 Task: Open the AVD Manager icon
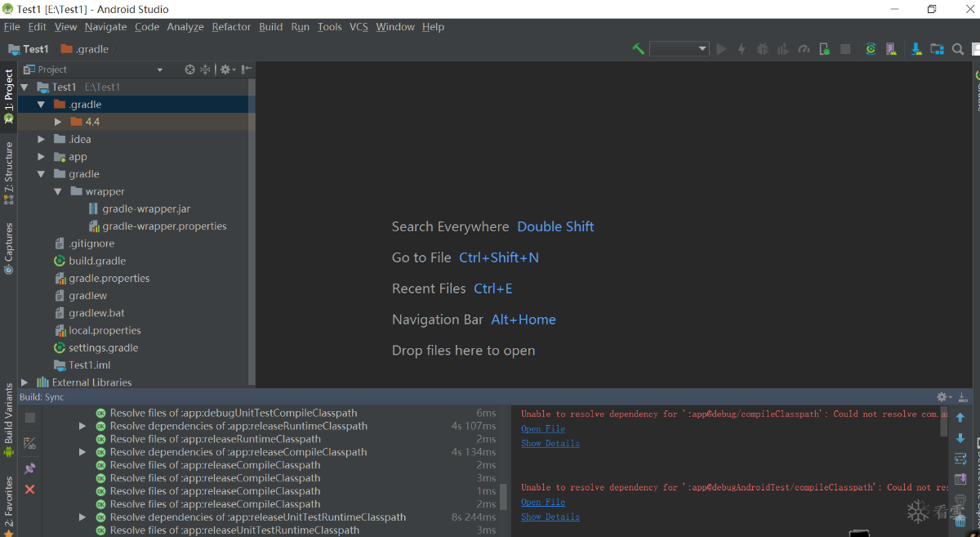[x=891, y=49]
